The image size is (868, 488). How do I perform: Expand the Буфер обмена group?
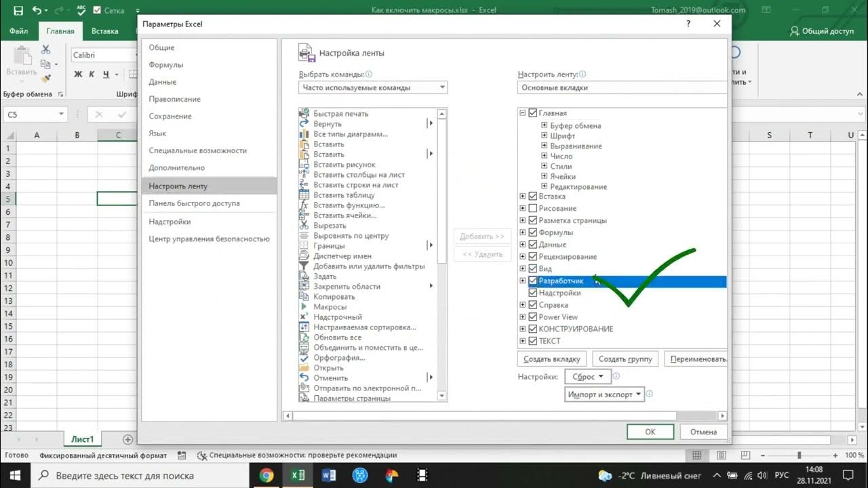point(544,125)
